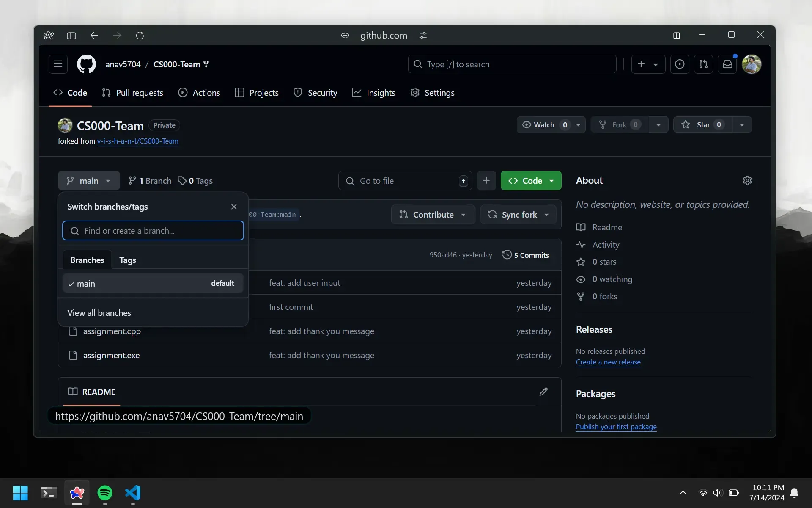Image resolution: width=812 pixels, height=508 pixels.
Task: Select the README tab header
Action: click(92, 392)
